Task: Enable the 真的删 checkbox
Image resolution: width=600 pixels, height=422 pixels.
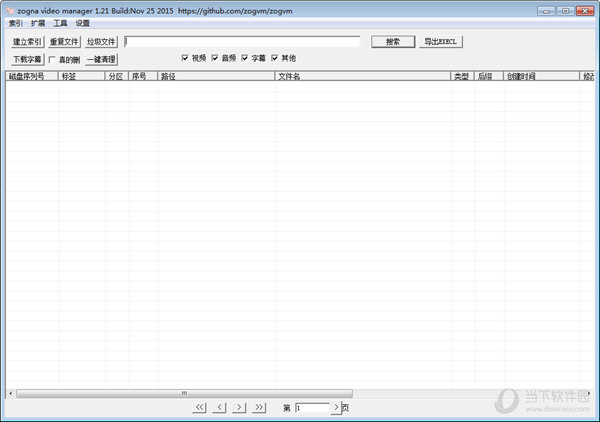Action: 52,59
